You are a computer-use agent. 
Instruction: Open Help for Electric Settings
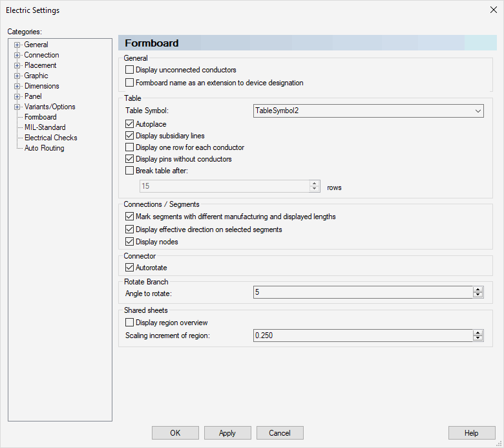(x=472, y=433)
